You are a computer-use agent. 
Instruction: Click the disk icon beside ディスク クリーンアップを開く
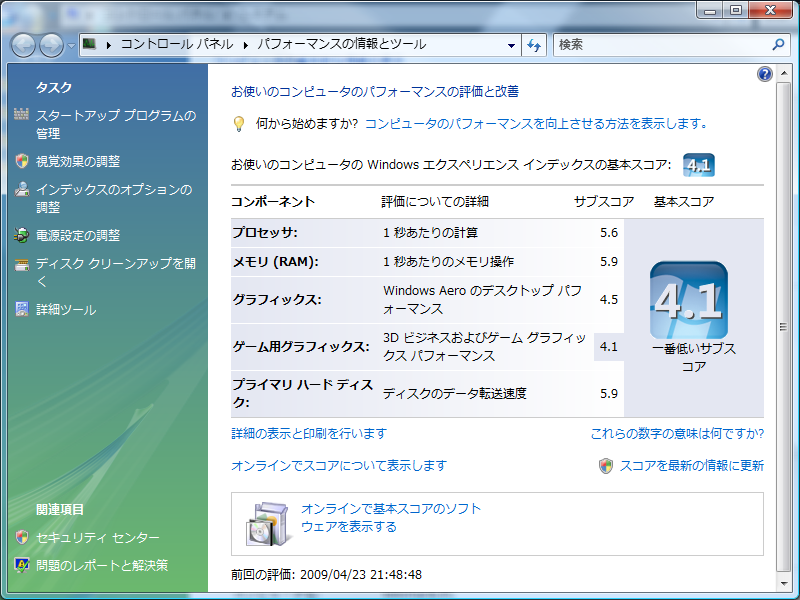[x=21, y=264]
